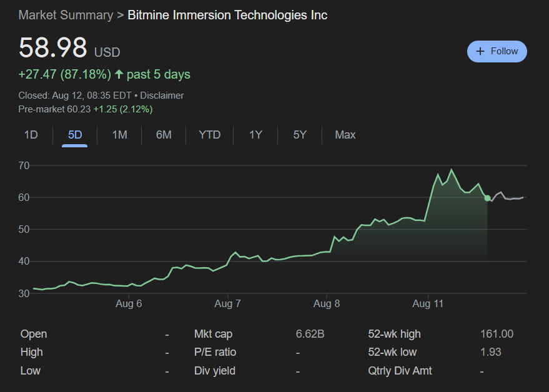The height and width of the screenshot is (392, 549).
Task: Click the Mkt cap label
Action: [213, 334]
